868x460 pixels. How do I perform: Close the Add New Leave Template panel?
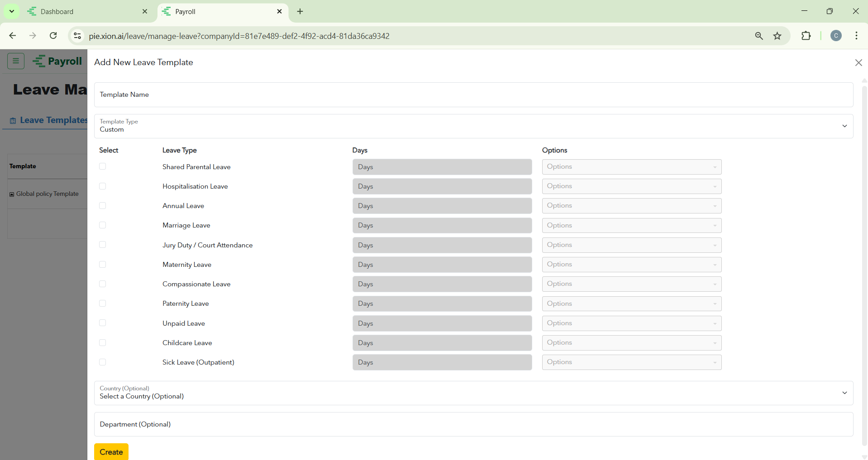coord(858,63)
